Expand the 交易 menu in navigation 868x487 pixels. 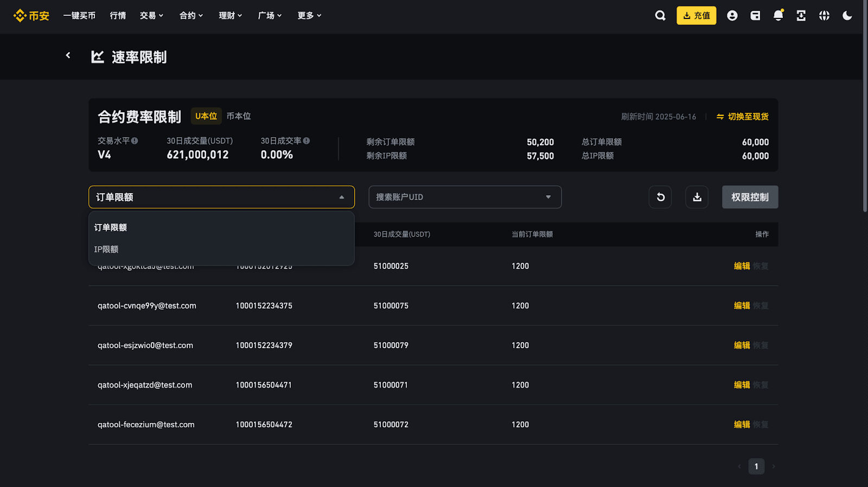tap(151, 16)
